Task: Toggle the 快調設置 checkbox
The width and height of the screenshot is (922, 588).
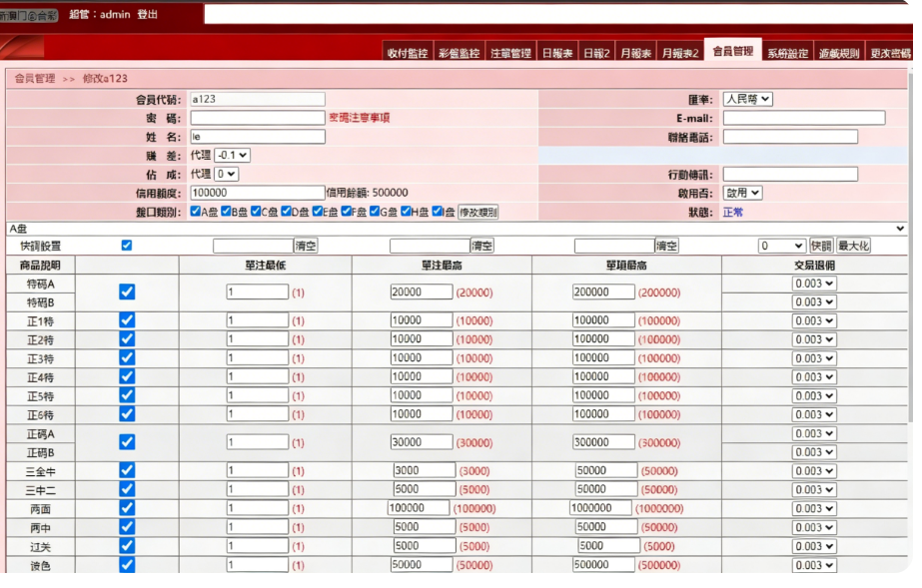Action: tap(127, 246)
